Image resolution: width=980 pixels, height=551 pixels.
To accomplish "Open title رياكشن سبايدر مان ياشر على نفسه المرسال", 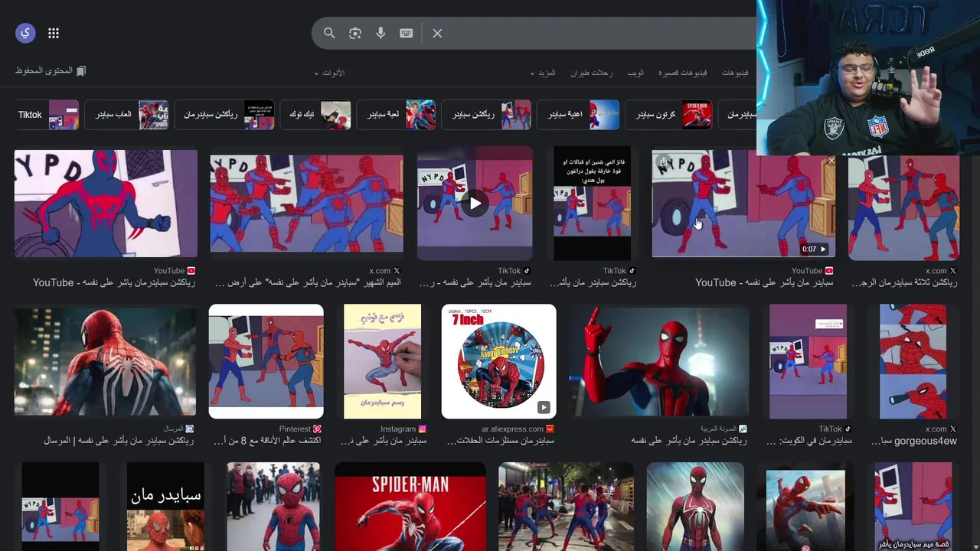I will (119, 441).
